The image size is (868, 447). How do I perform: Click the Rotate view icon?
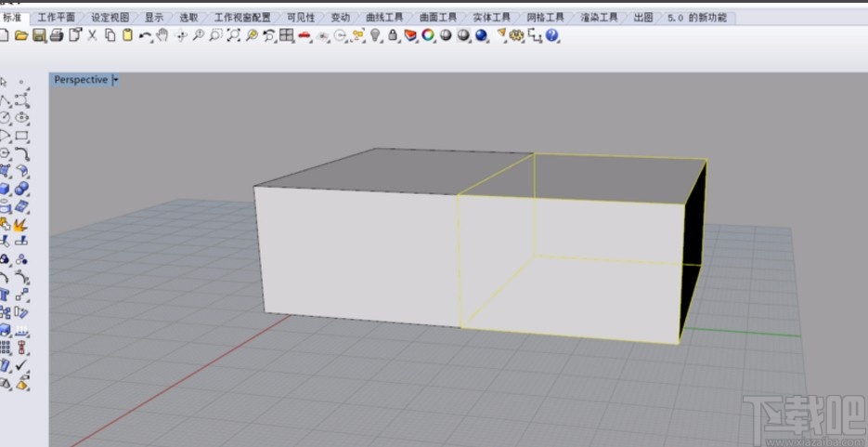coord(180,36)
